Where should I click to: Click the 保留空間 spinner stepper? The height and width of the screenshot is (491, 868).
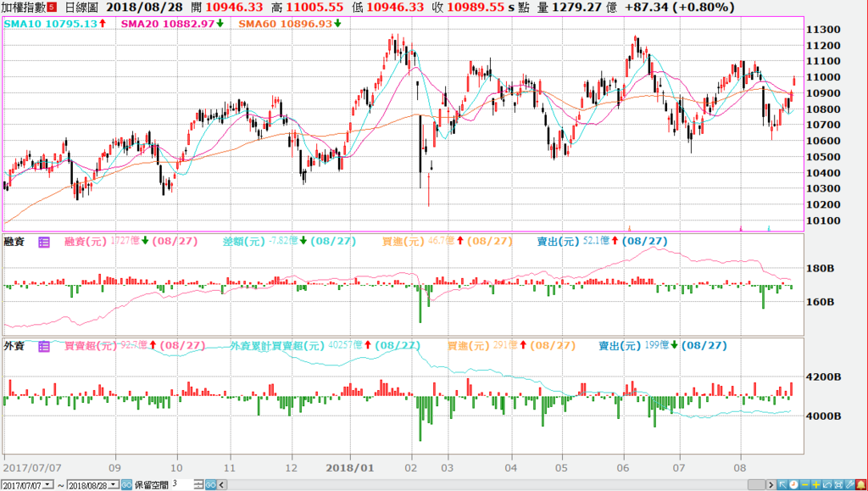[198, 485]
